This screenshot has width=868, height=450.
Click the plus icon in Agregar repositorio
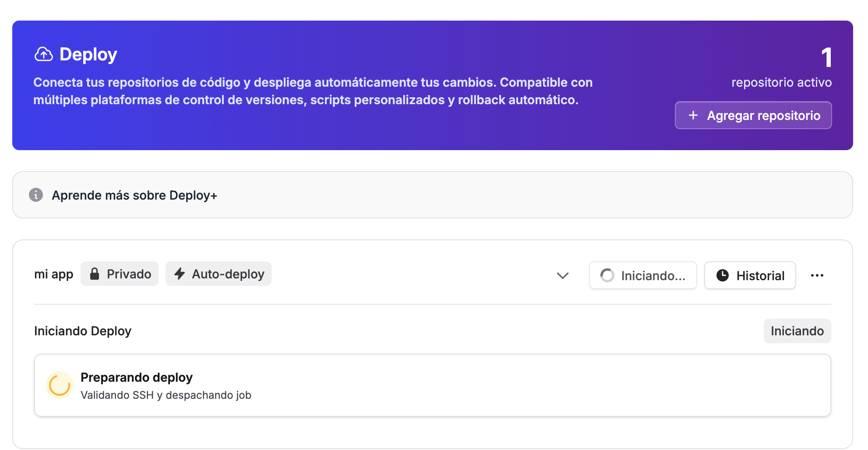tap(693, 115)
